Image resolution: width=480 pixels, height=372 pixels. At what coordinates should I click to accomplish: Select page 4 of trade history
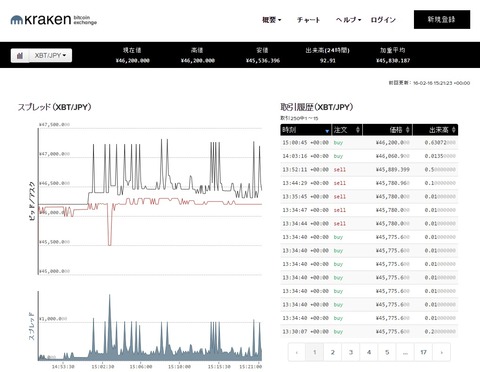click(369, 352)
